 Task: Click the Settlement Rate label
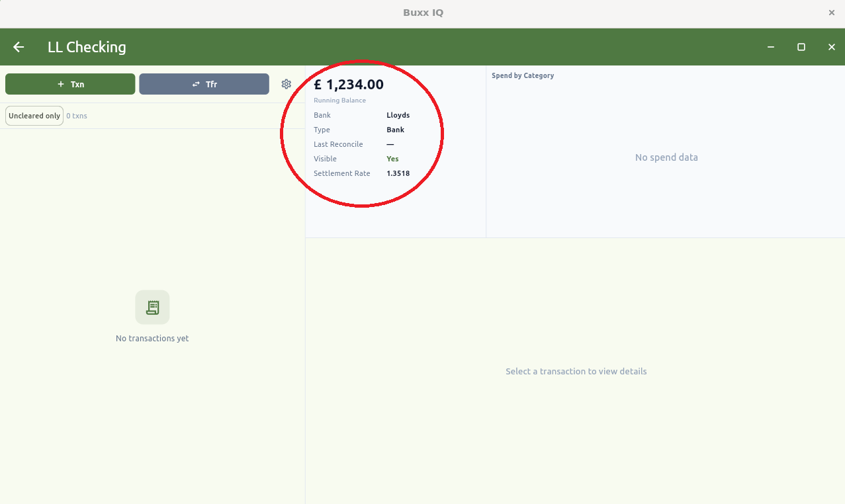[x=342, y=173]
